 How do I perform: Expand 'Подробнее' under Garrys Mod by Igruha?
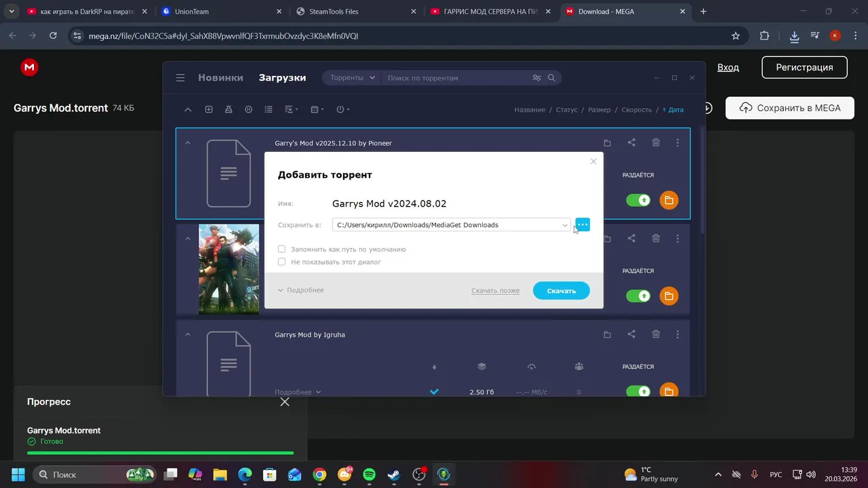click(x=298, y=392)
